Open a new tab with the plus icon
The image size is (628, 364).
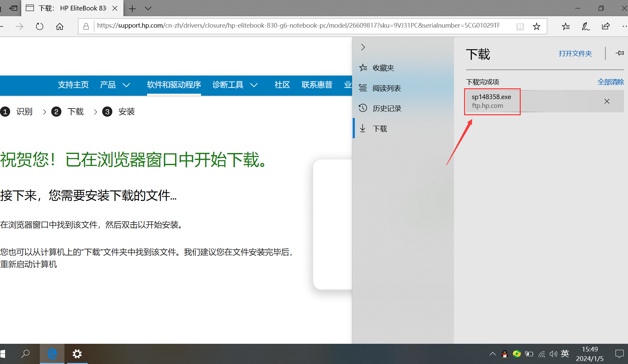tap(132, 8)
